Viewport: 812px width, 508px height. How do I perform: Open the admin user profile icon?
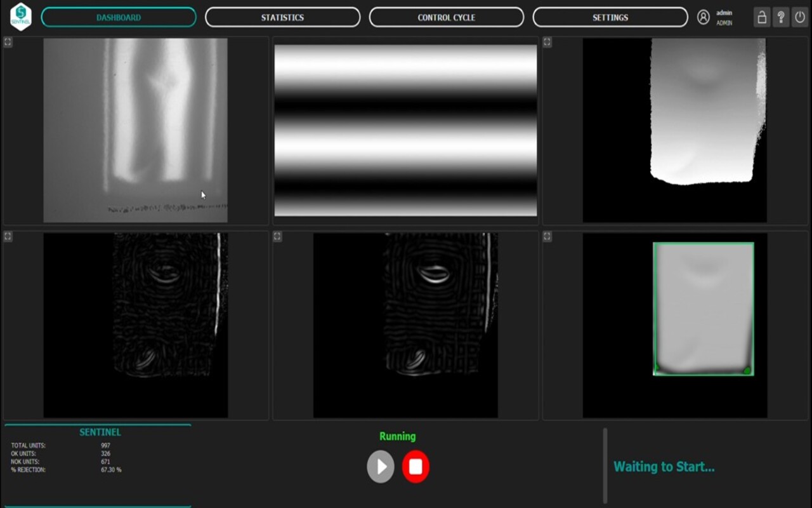tap(703, 17)
